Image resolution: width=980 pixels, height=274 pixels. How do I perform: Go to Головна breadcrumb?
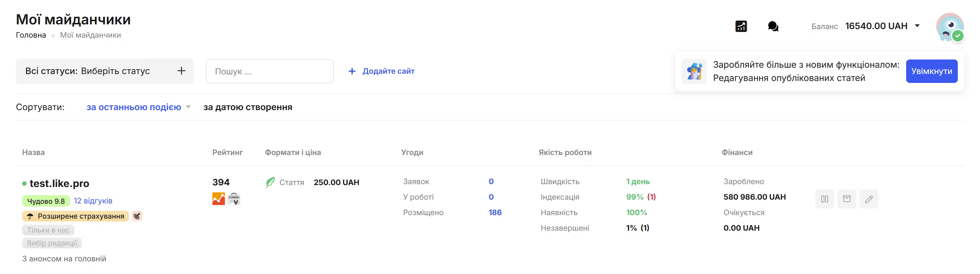tap(31, 35)
